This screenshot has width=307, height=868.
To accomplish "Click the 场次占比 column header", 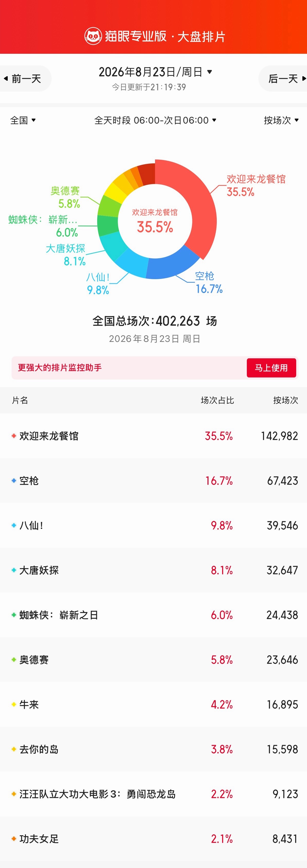I will 217,400.
